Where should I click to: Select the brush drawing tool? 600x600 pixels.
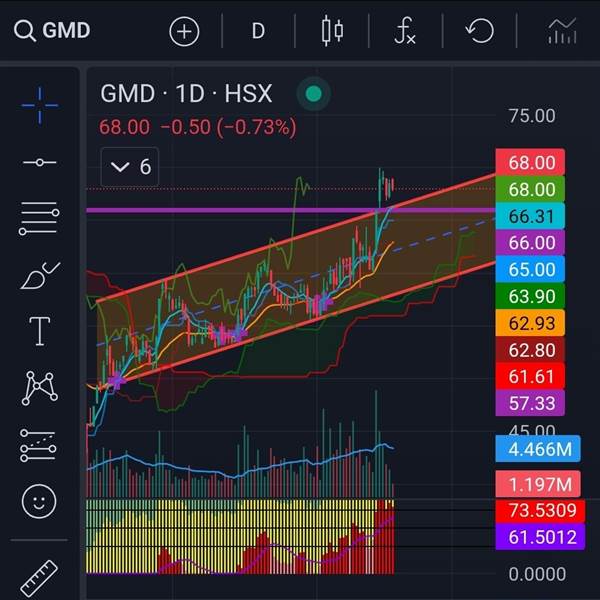40,276
